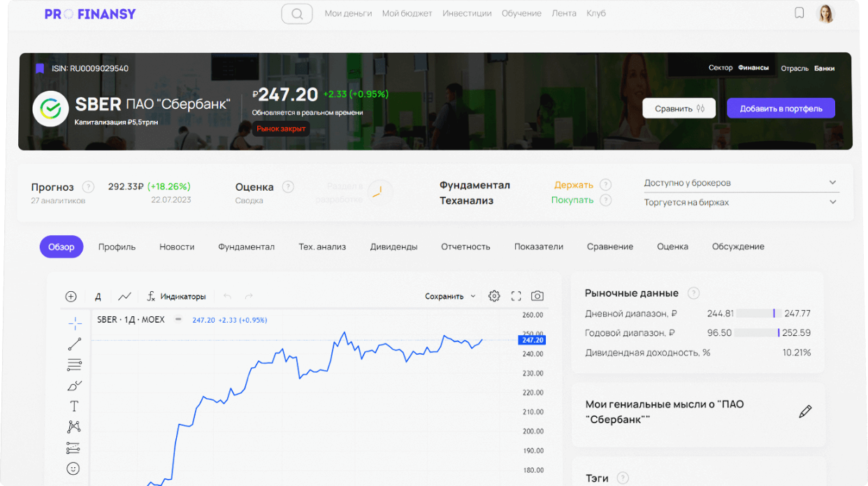Click Рынок закрыт status badge
868x486 pixels.
pyautogui.click(x=281, y=128)
